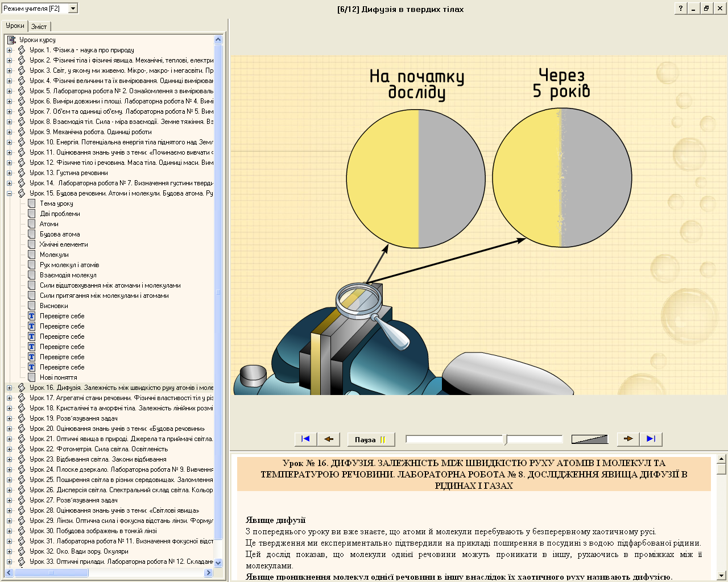This screenshot has height=582, width=728.
Task: Select Урок 33. Оптичні прилади lesson
Action: pyautogui.click(x=122, y=562)
